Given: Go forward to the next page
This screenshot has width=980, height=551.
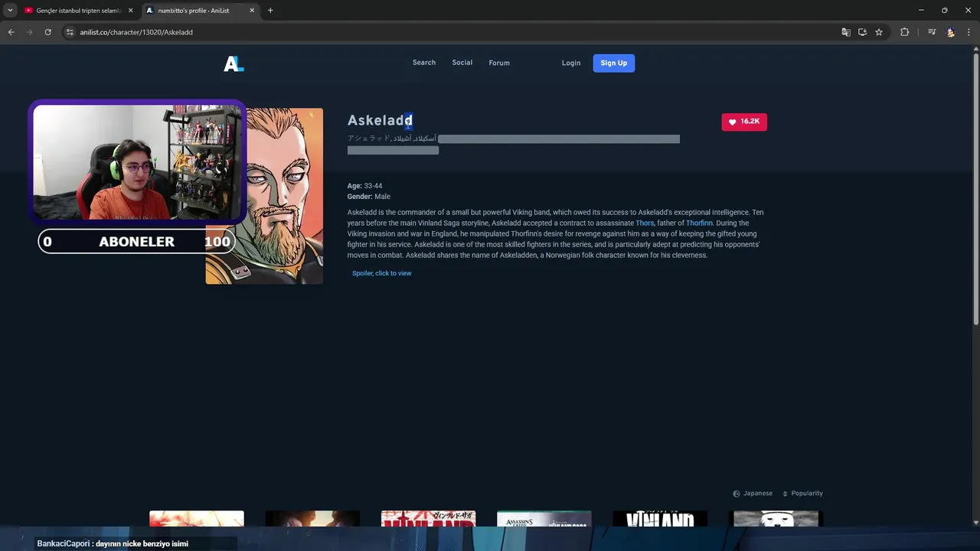Looking at the screenshot, I should pyautogui.click(x=29, y=32).
